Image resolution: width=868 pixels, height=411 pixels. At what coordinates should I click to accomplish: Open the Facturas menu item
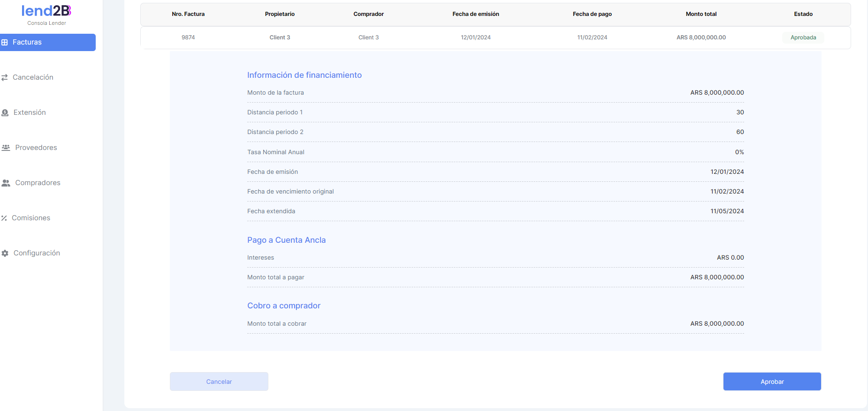coord(27,42)
